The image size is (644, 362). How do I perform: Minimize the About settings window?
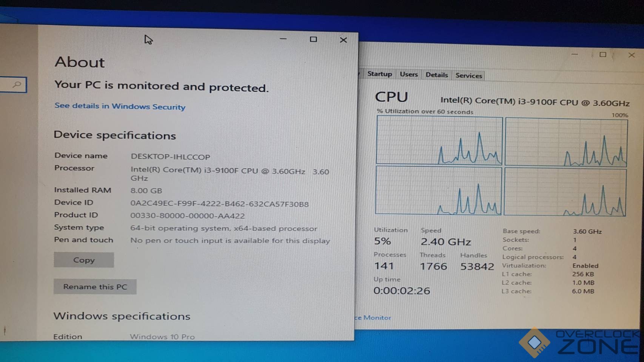[x=283, y=39]
